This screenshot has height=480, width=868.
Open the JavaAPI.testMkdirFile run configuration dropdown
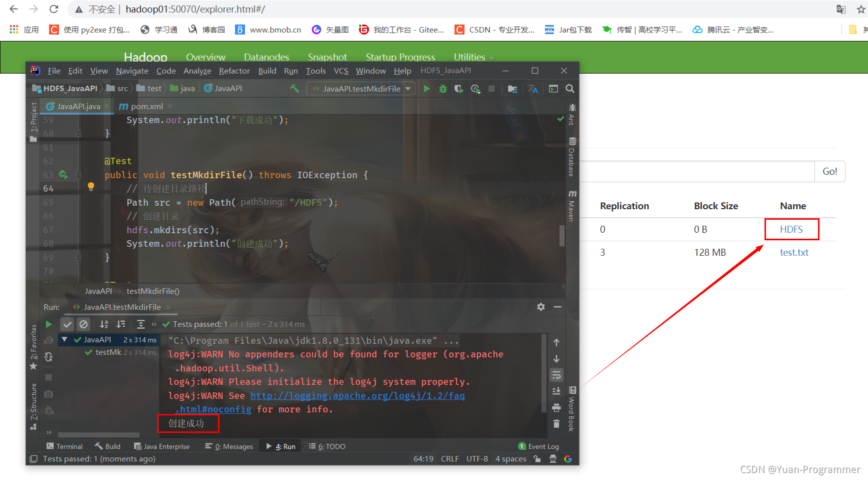(x=361, y=89)
